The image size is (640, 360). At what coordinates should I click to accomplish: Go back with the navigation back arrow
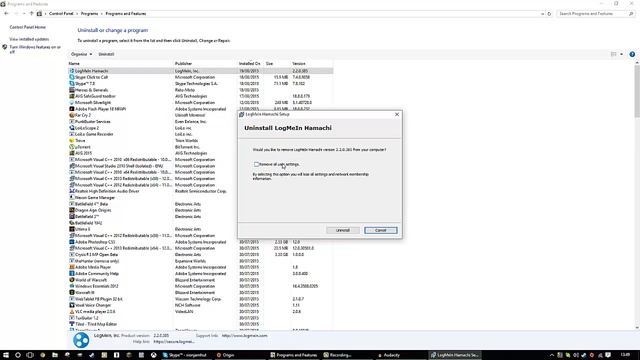pos(6,13)
